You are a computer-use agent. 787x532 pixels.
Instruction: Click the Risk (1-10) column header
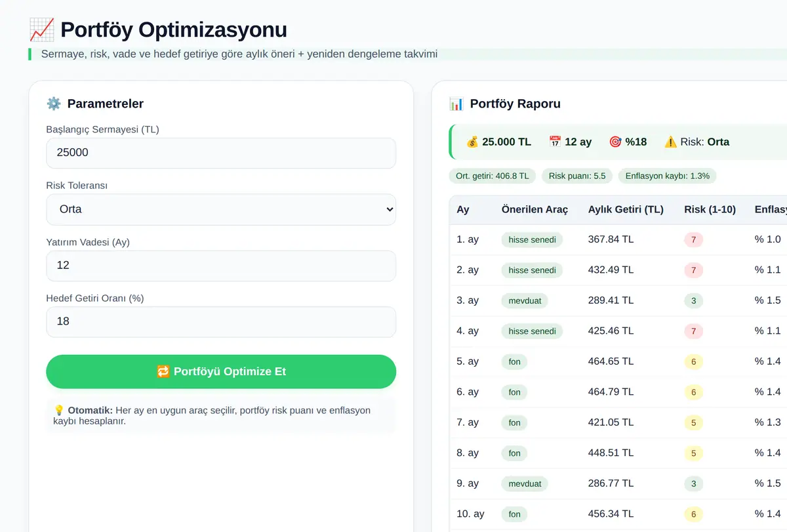(710, 210)
